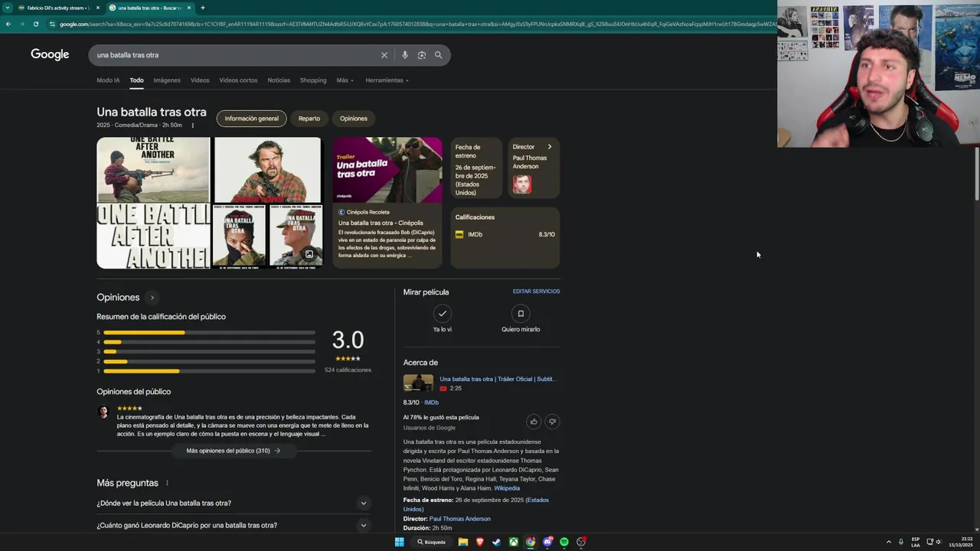Open the Cinépolis trailer thumbnail
Viewport: 980px width, 551px height.
387,170
